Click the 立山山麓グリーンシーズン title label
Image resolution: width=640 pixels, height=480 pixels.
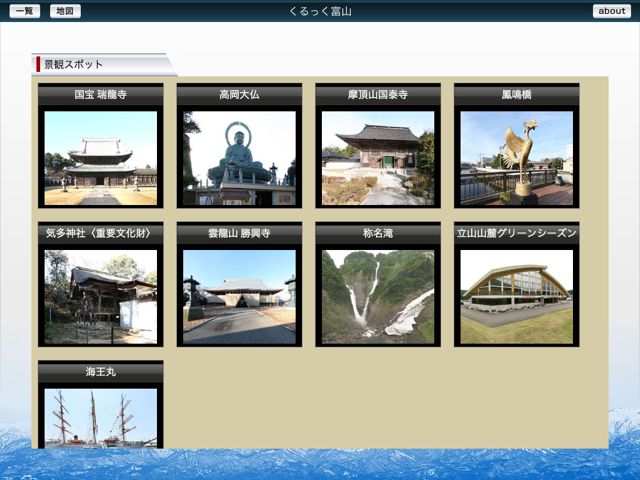[517, 233]
